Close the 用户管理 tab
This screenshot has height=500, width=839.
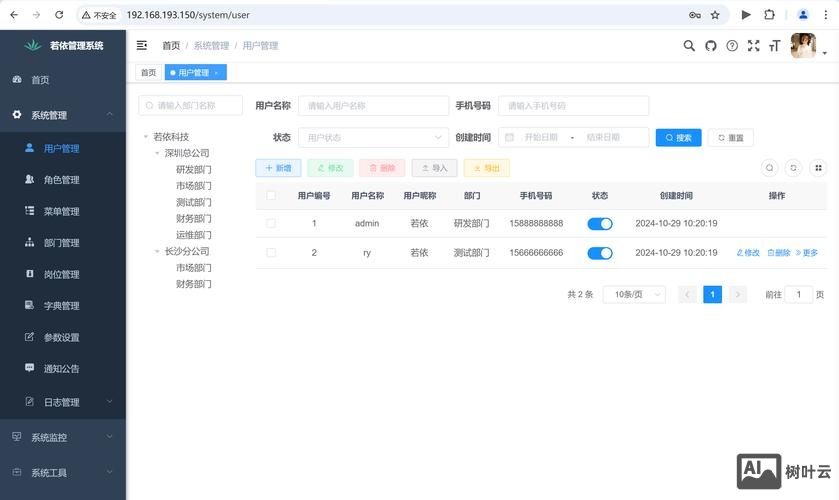click(x=216, y=73)
